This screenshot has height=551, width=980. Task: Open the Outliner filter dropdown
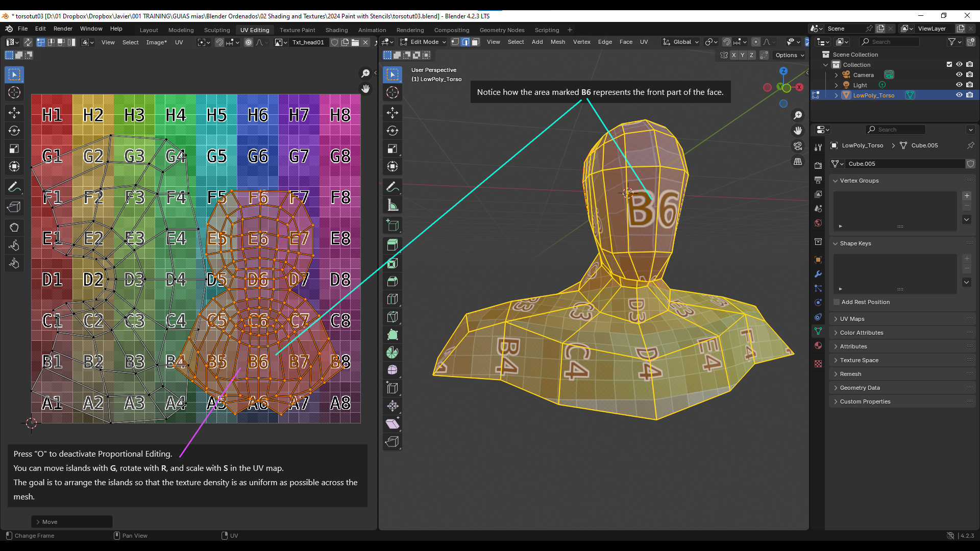(954, 42)
